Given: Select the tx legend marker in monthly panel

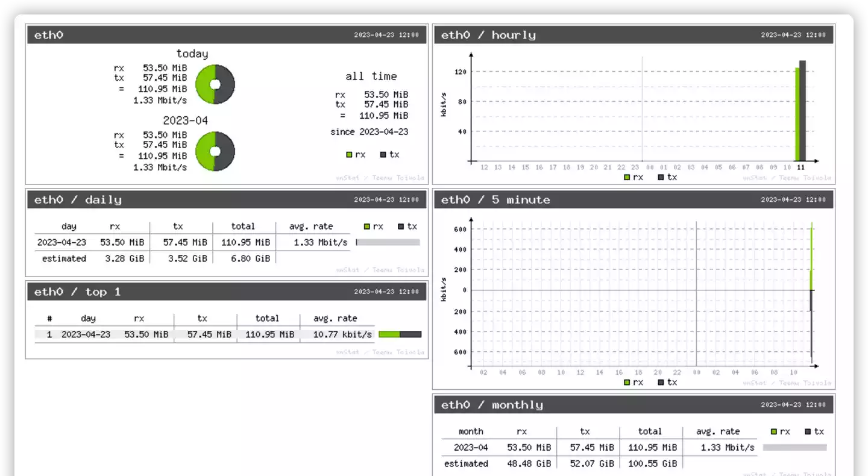Looking at the screenshot, I should (x=808, y=431).
